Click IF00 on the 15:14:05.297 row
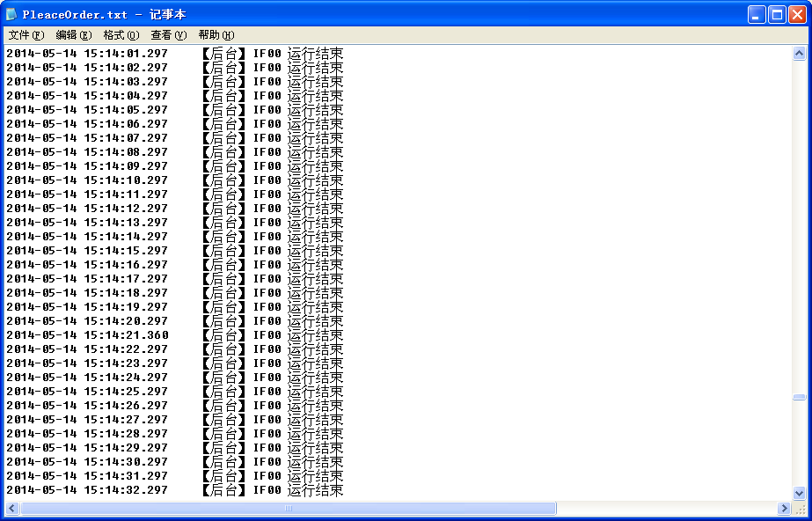 tap(267, 110)
